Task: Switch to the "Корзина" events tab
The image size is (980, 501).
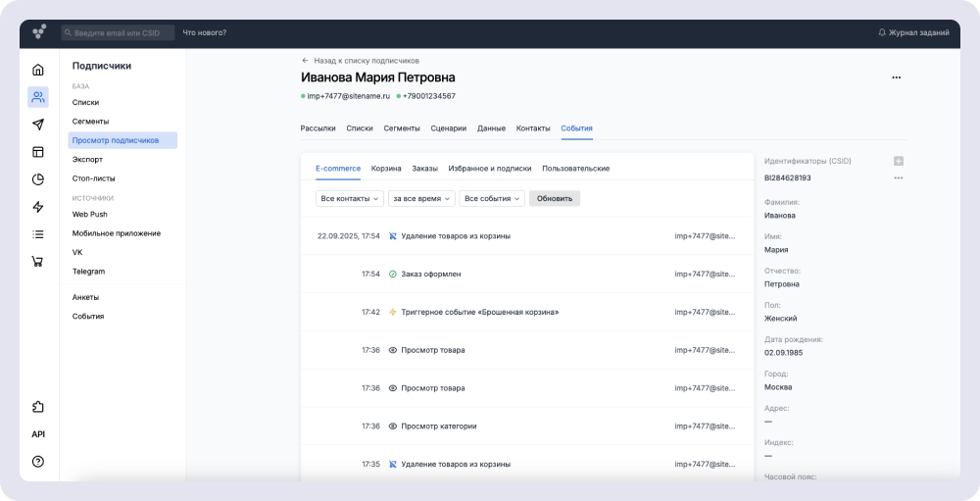Action: pyautogui.click(x=386, y=169)
